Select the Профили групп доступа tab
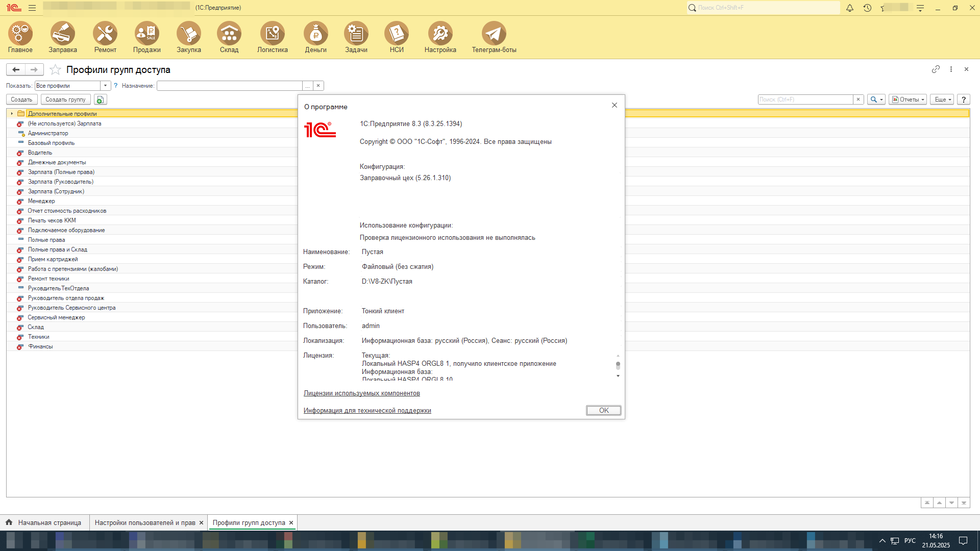980x551 pixels. point(249,522)
